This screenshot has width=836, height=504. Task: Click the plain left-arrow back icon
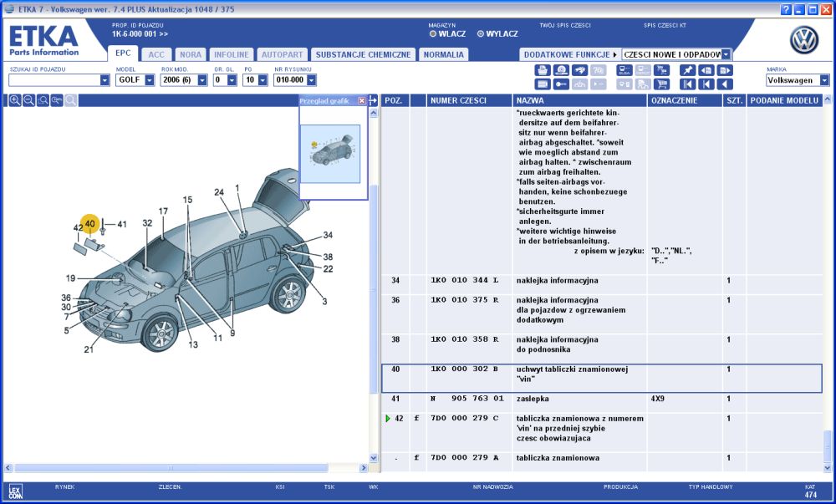[x=725, y=84]
